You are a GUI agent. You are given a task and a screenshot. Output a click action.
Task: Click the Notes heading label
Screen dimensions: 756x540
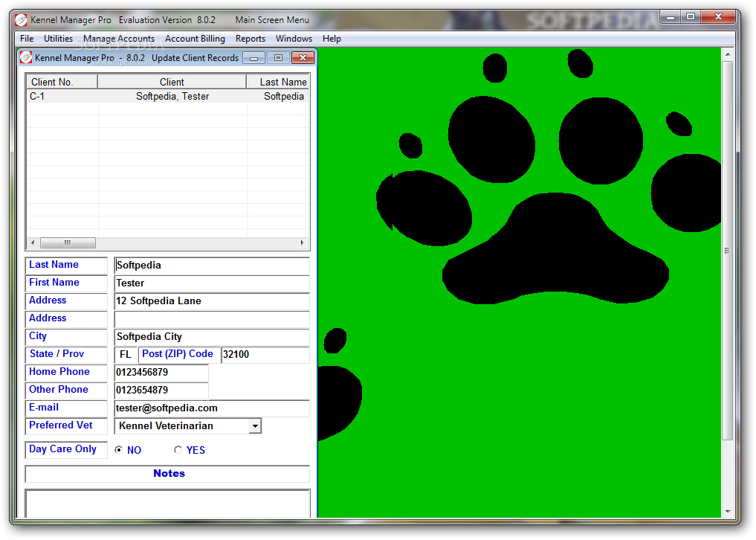[x=169, y=473]
